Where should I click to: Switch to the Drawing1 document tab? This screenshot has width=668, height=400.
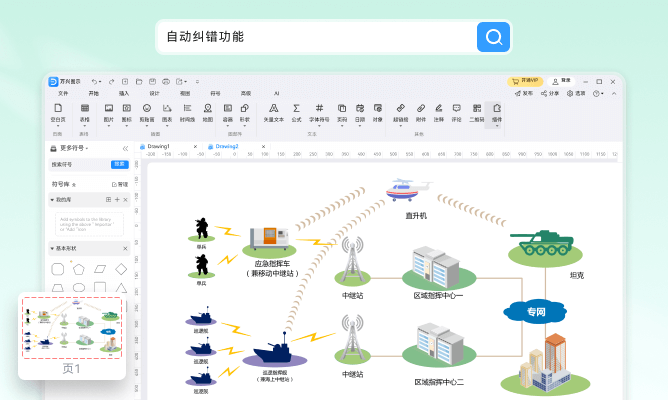(x=160, y=146)
